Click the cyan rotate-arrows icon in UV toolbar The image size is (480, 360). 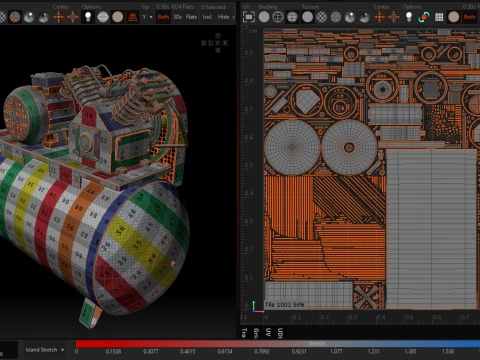click(424, 17)
